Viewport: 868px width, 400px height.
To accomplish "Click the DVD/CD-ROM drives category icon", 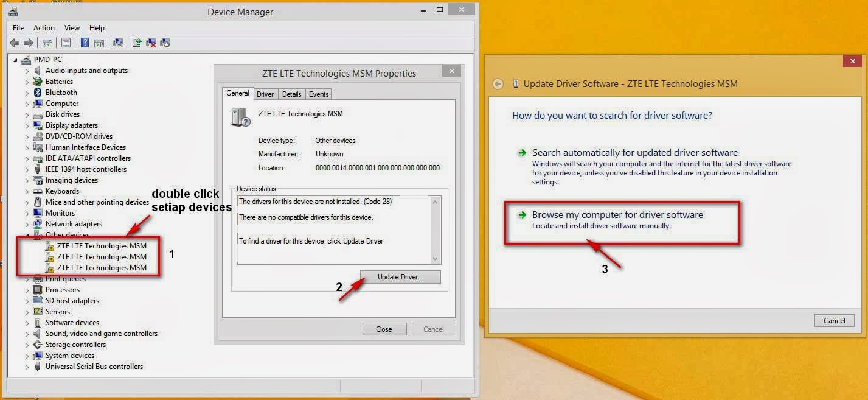I will (x=38, y=136).
